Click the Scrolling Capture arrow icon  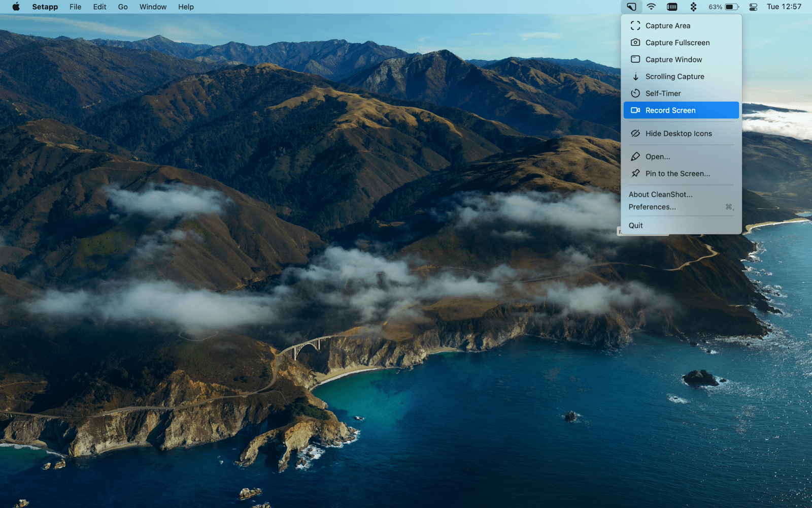click(635, 76)
